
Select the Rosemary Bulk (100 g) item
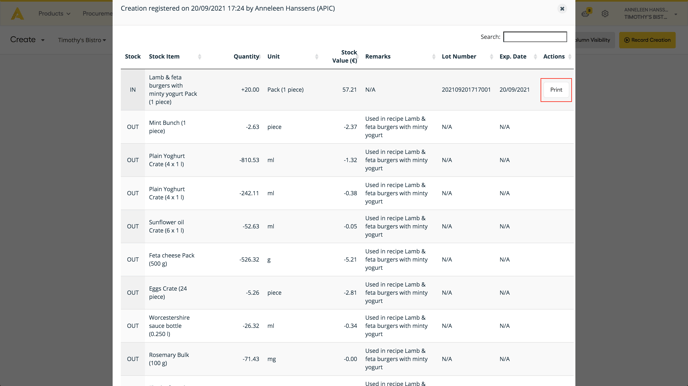tap(169, 359)
